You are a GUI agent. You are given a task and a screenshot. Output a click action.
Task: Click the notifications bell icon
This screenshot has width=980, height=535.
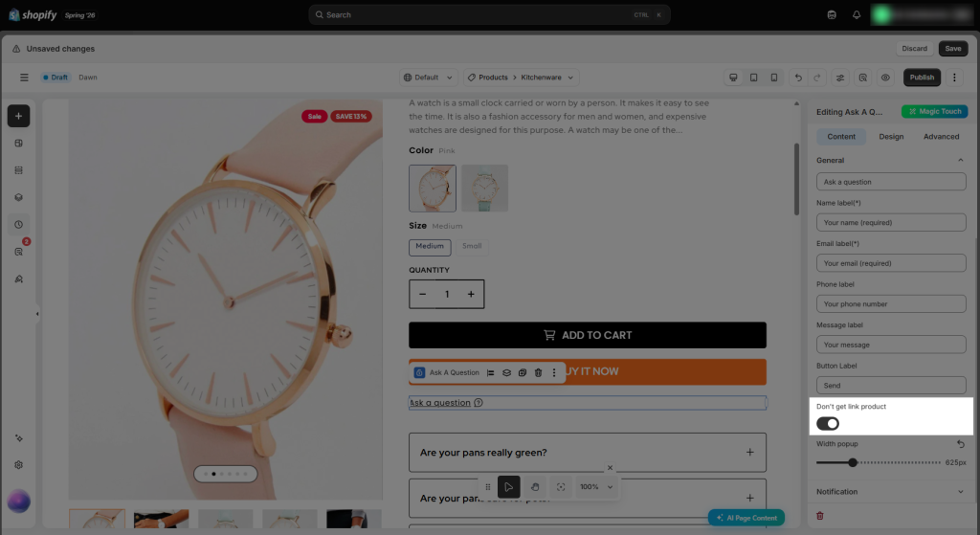pyautogui.click(x=857, y=15)
